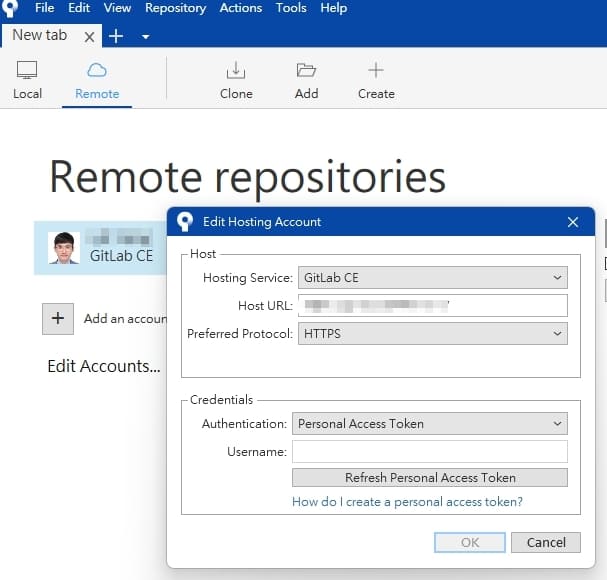Click the Add an account plus button
This screenshot has height=580, width=607.
click(x=58, y=319)
